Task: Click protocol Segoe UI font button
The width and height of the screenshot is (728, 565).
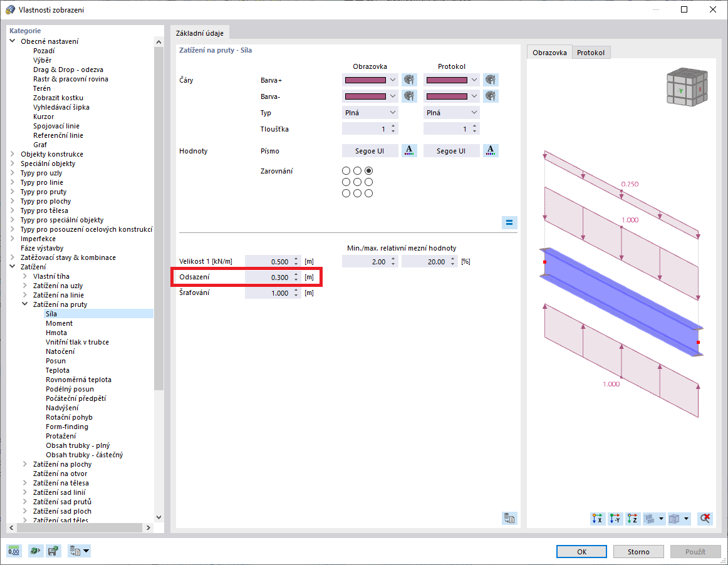Action: coord(451,151)
